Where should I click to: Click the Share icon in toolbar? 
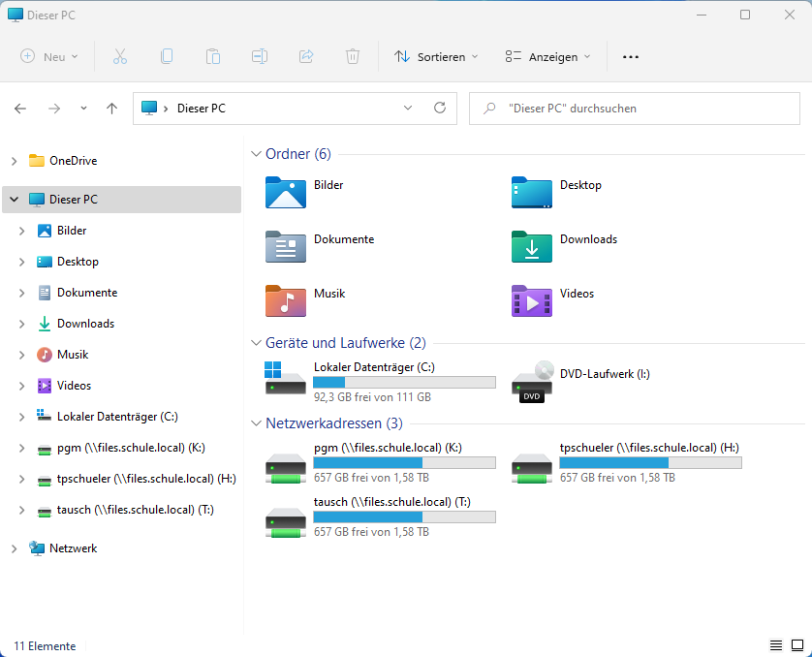tap(306, 56)
